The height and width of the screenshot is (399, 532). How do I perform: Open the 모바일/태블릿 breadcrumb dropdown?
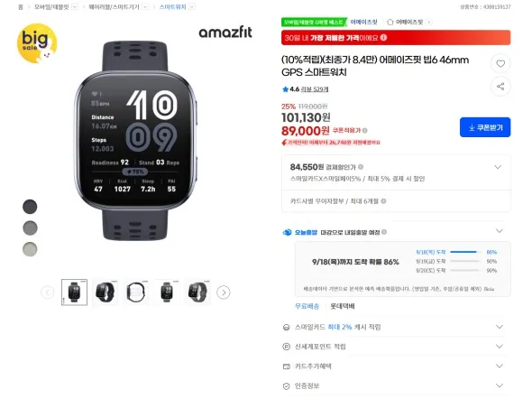coord(75,7)
